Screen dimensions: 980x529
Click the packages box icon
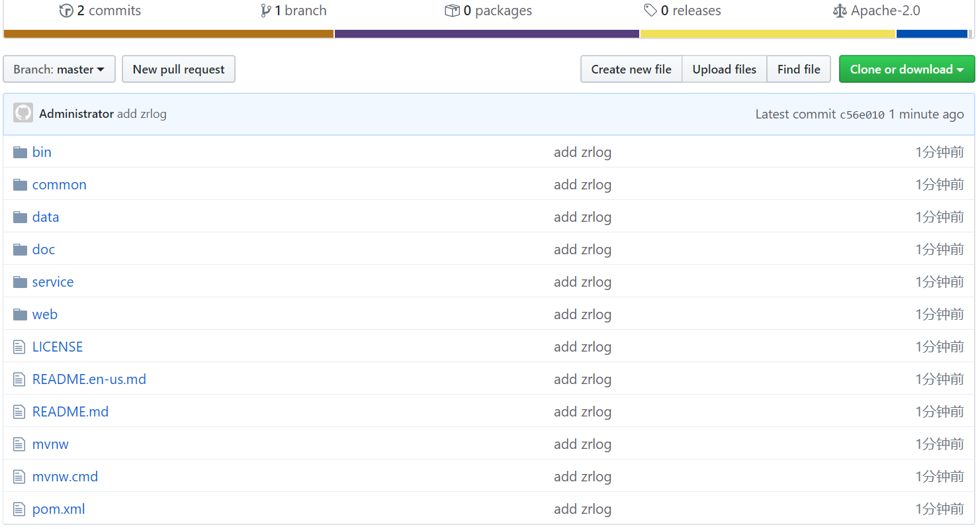pos(452,11)
